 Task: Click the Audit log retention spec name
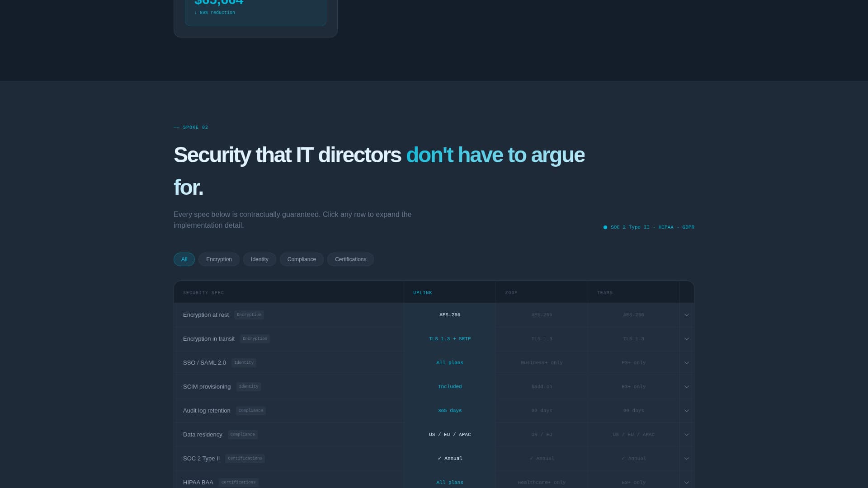(207, 411)
